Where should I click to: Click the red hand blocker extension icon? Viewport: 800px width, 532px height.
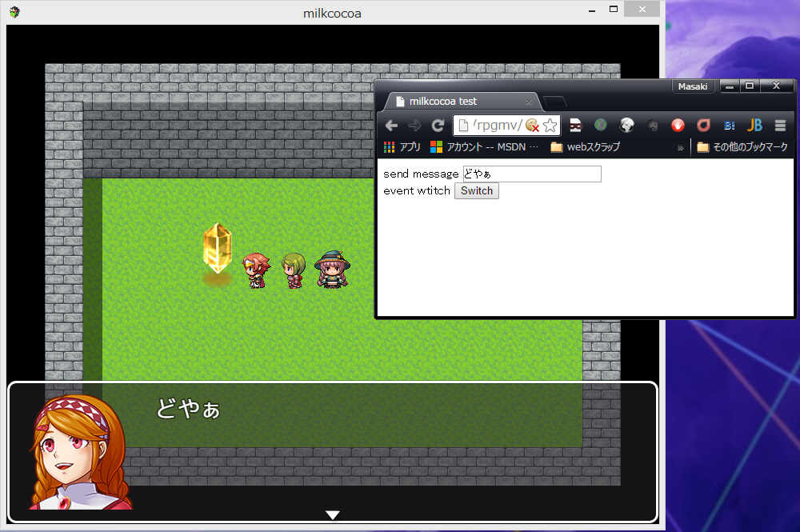(677, 125)
